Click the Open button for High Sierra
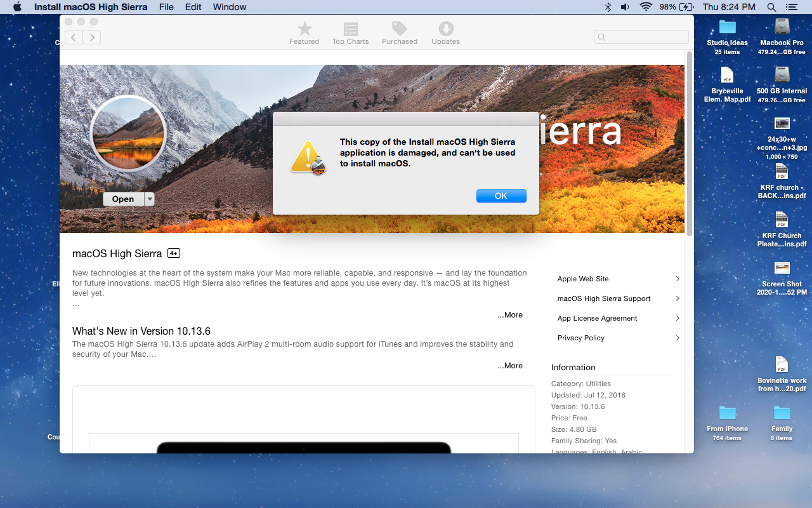Screen dimensions: 812x508 pyautogui.click(x=123, y=199)
